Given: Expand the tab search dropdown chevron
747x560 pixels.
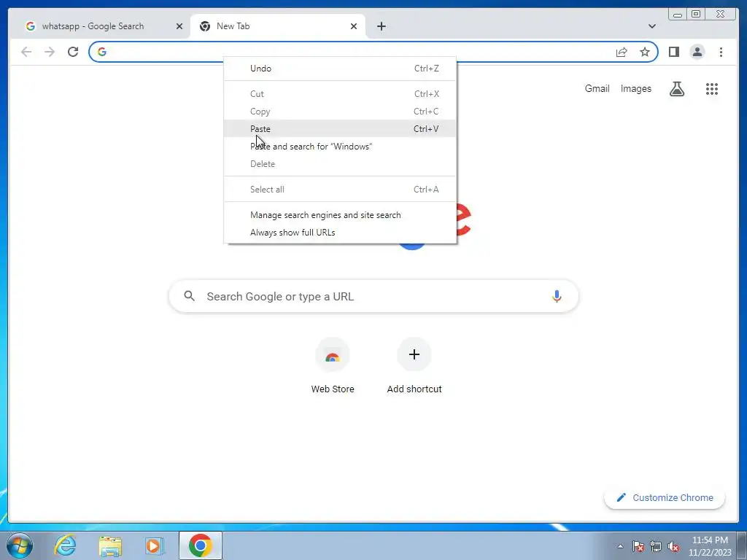Looking at the screenshot, I should pyautogui.click(x=651, y=26).
